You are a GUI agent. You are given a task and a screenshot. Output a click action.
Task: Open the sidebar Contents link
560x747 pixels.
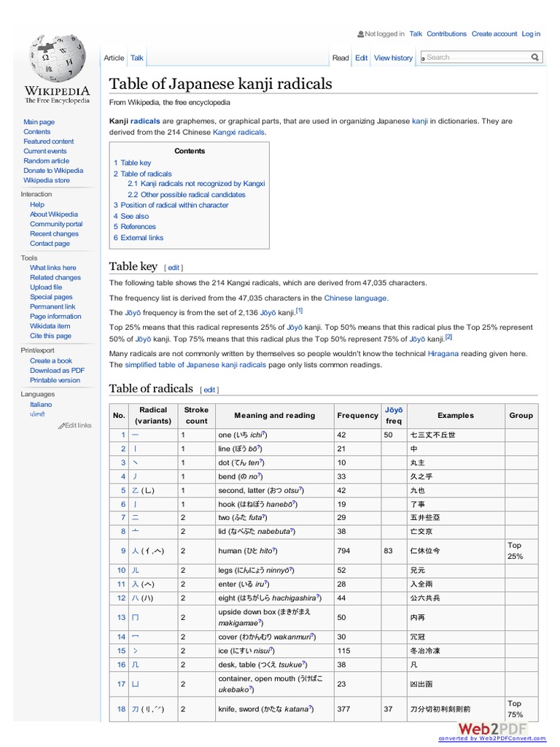click(36, 131)
